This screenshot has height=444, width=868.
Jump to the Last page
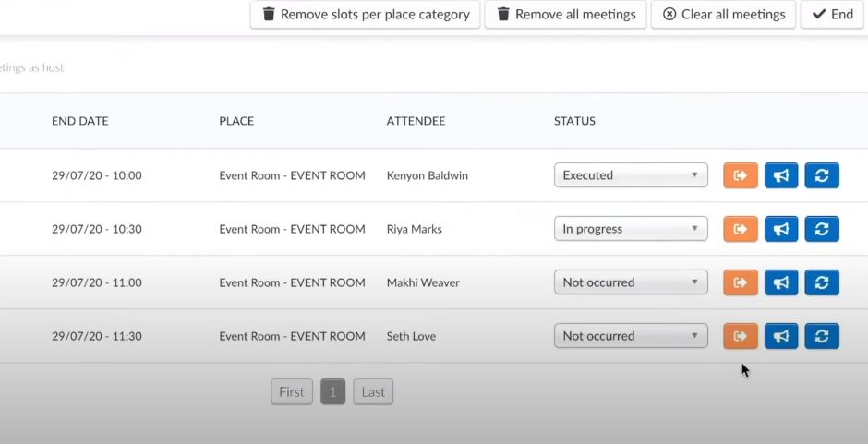[x=373, y=392]
